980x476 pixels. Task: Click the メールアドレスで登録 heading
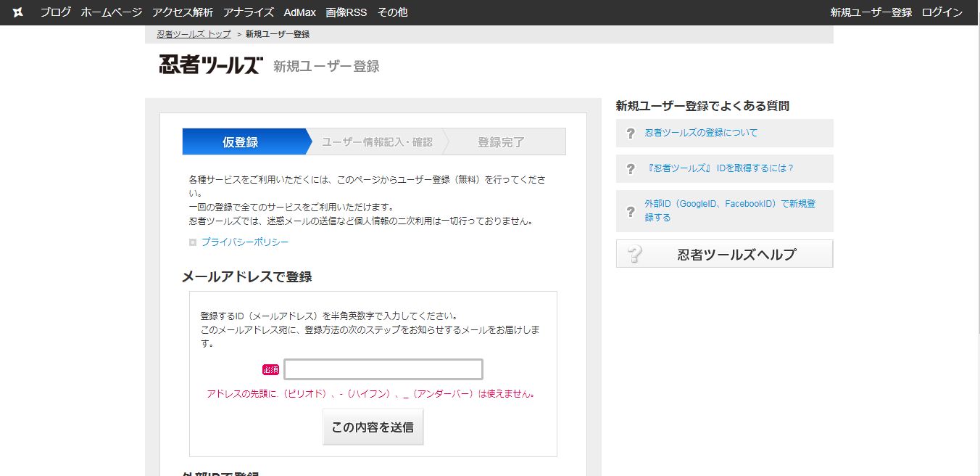[246, 276]
